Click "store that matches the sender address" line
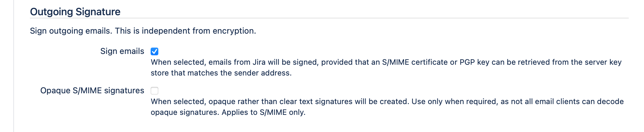Screen dimensions: 644x132 pyautogui.click(x=221, y=73)
